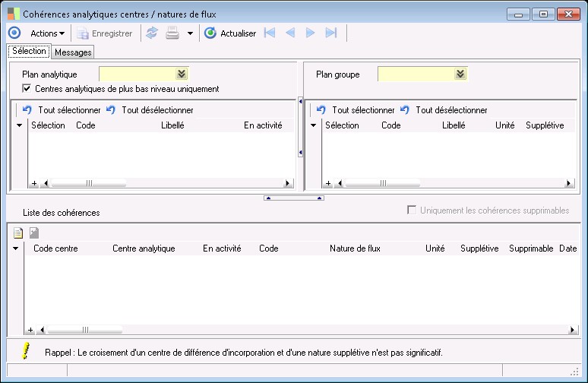Click the resize grip in status bar corner
Screen dimensions: 588x383
click(x=574, y=371)
